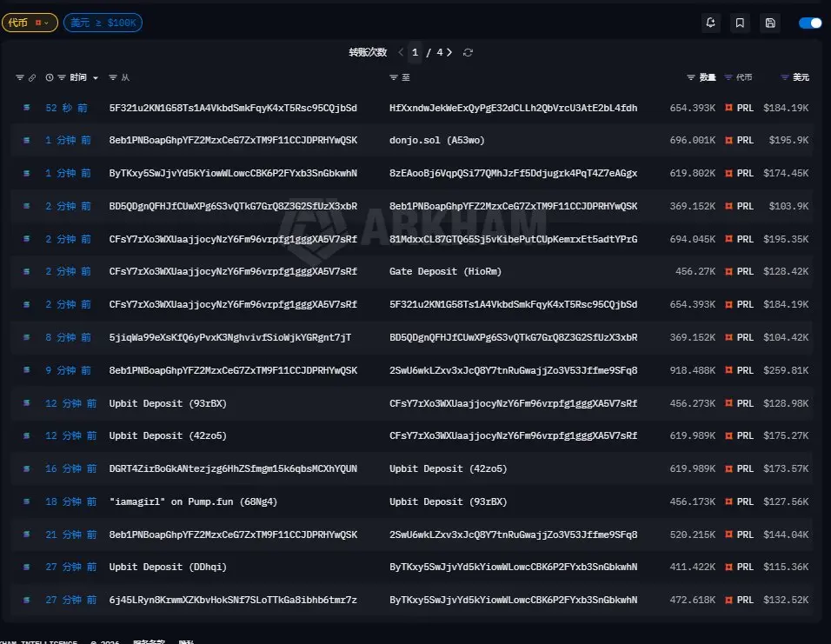Open transaction icon of 52 秒 前 row
This screenshot has height=644, width=831.
[x=26, y=108]
